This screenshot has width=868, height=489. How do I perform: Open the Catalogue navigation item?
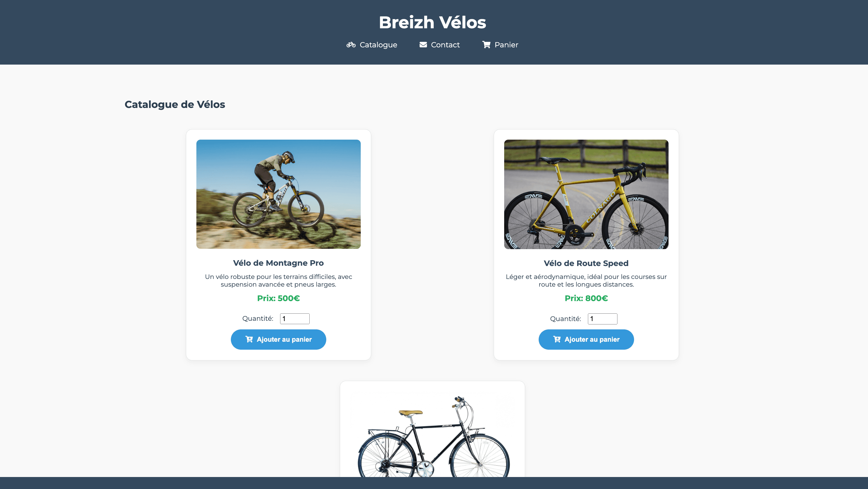pyautogui.click(x=378, y=45)
